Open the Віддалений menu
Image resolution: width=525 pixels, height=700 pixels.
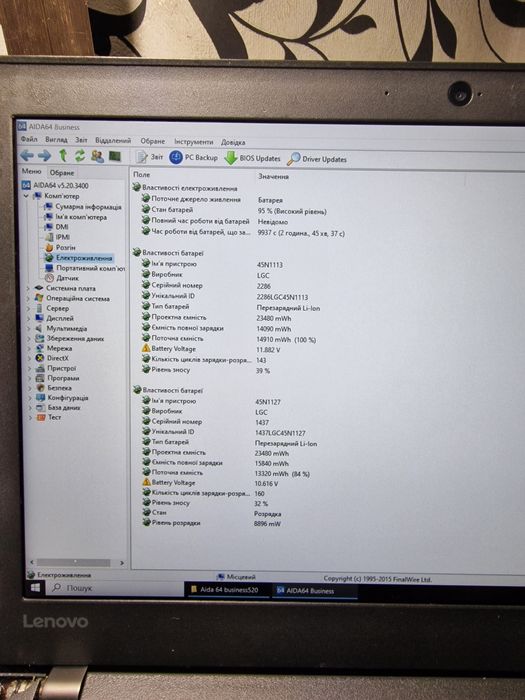[113, 141]
